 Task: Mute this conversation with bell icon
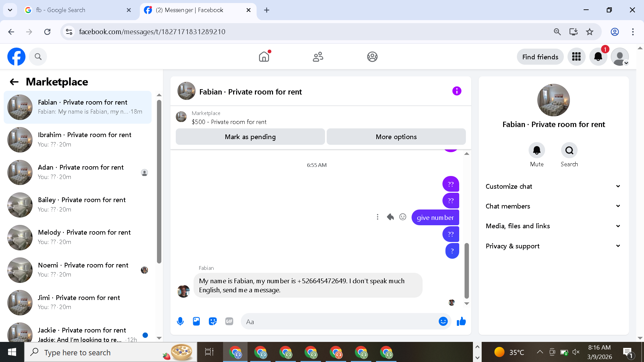point(537,150)
